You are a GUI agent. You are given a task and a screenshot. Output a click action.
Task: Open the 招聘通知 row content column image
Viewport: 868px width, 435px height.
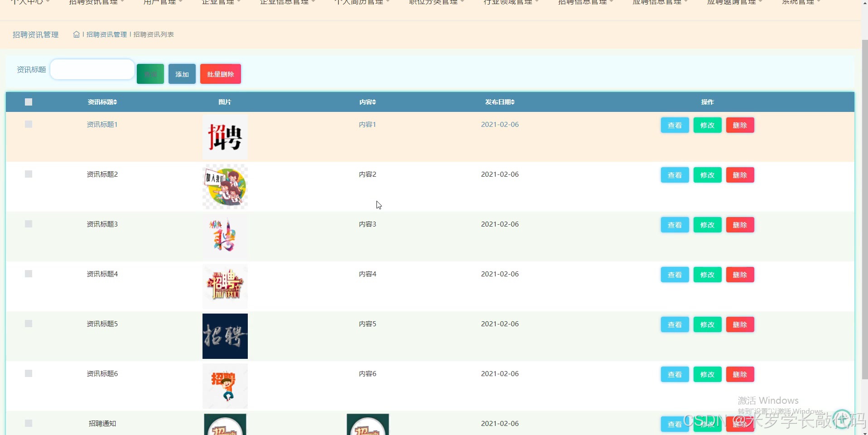pyautogui.click(x=368, y=424)
